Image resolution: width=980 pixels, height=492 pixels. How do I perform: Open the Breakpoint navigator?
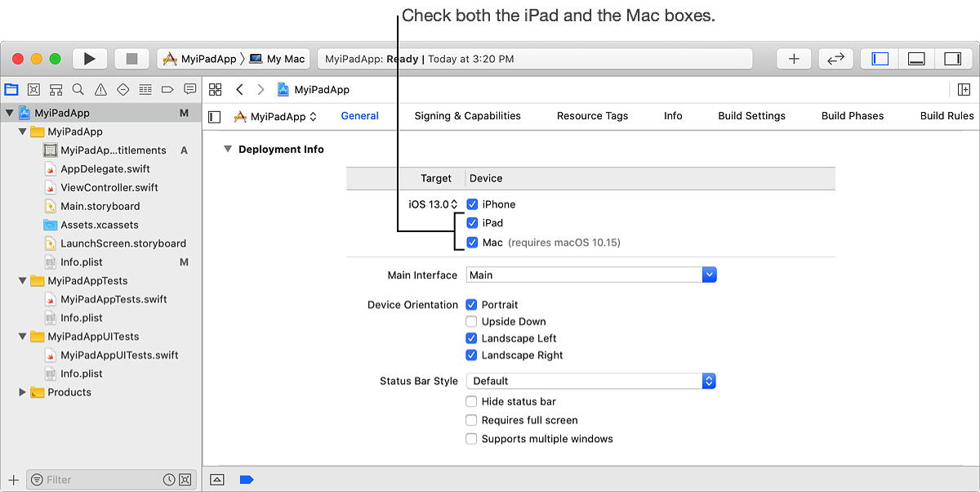click(x=167, y=89)
